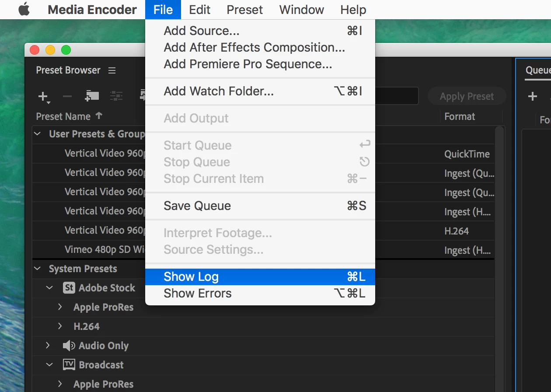The height and width of the screenshot is (392, 551).
Task: Click the Queue panel add source plus
Action: (x=532, y=97)
